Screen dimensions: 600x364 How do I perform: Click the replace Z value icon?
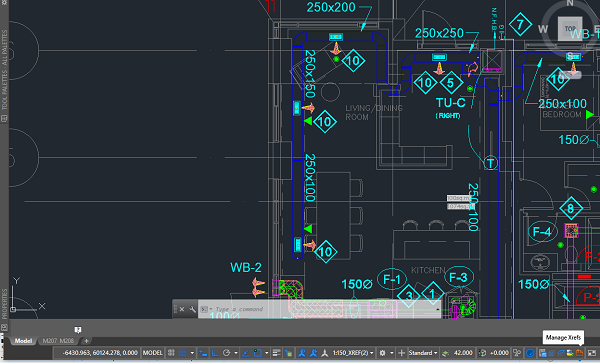pos(517,353)
